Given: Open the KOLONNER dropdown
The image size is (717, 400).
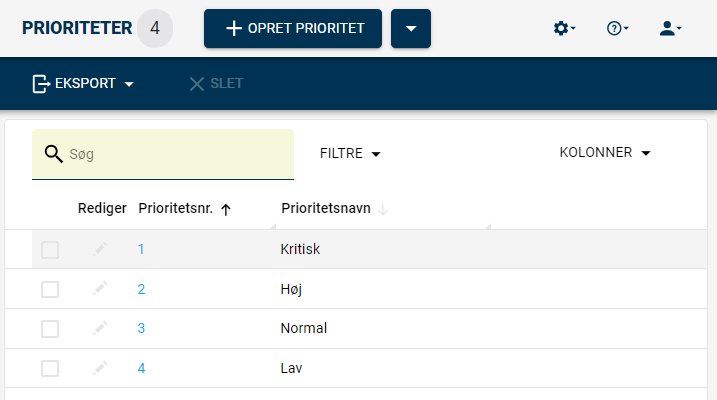Looking at the screenshot, I should (605, 152).
